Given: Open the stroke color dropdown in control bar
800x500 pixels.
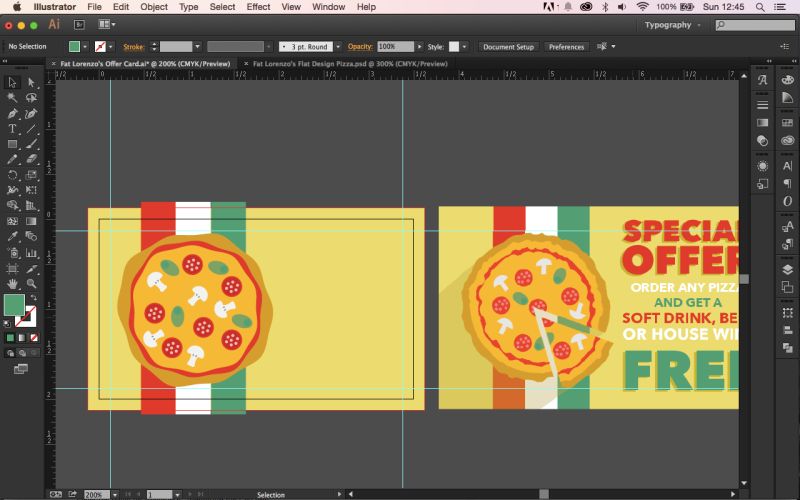Looking at the screenshot, I should [x=110, y=46].
